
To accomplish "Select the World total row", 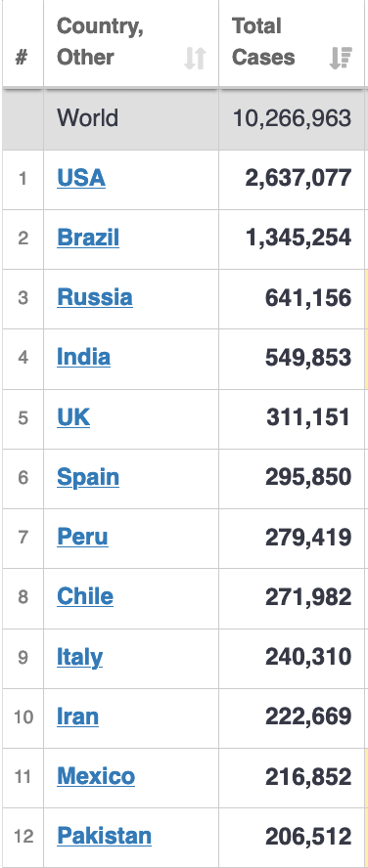I will (x=184, y=118).
